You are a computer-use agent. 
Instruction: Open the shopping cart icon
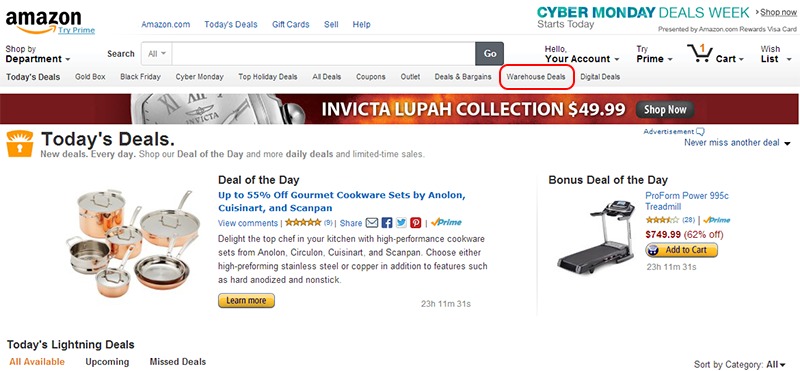699,53
